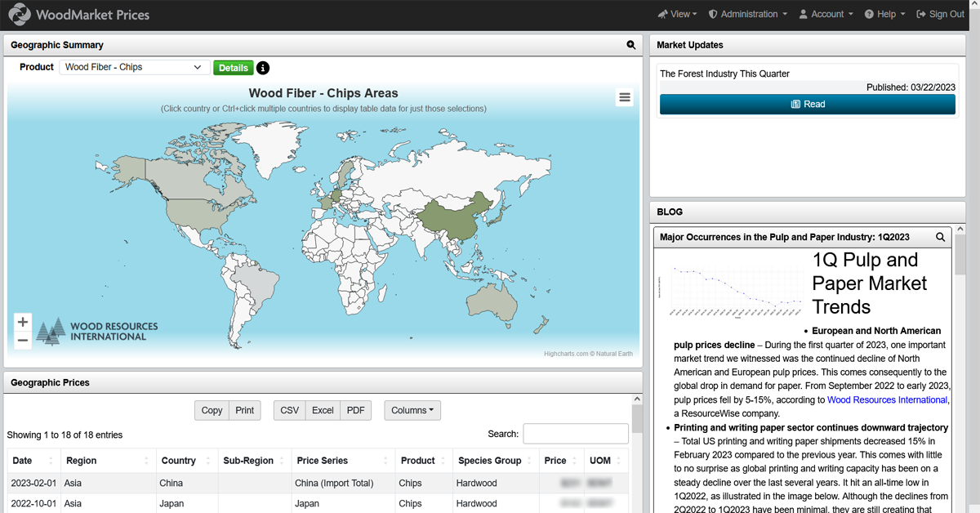Click the Copy button
Viewport: 980px width, 513px height.
(212, 410)
